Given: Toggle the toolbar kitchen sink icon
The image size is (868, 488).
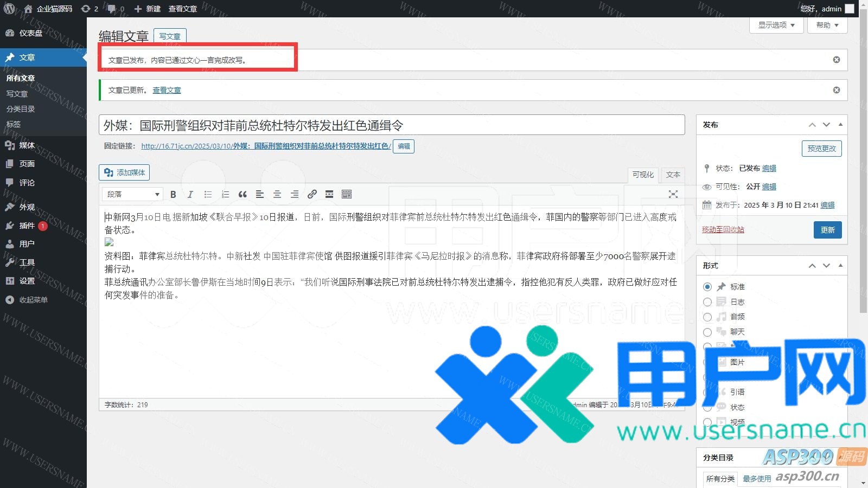Looking at the screenshot, I should pyautogui.click(x=347, y=194).
